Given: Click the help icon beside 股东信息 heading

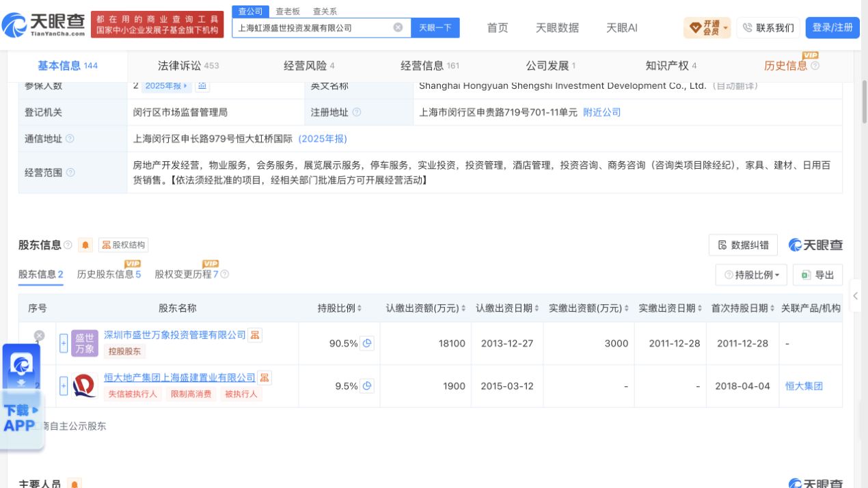Looking at the screenshot, I should 68,245.
